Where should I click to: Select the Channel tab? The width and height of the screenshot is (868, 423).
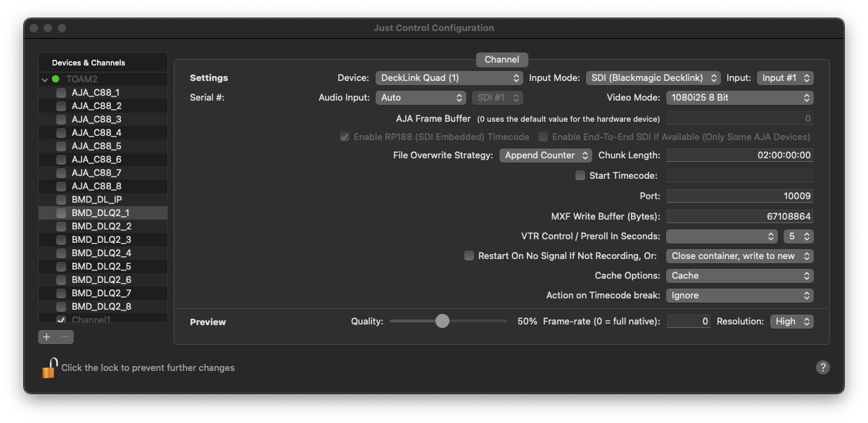(502, 60)
